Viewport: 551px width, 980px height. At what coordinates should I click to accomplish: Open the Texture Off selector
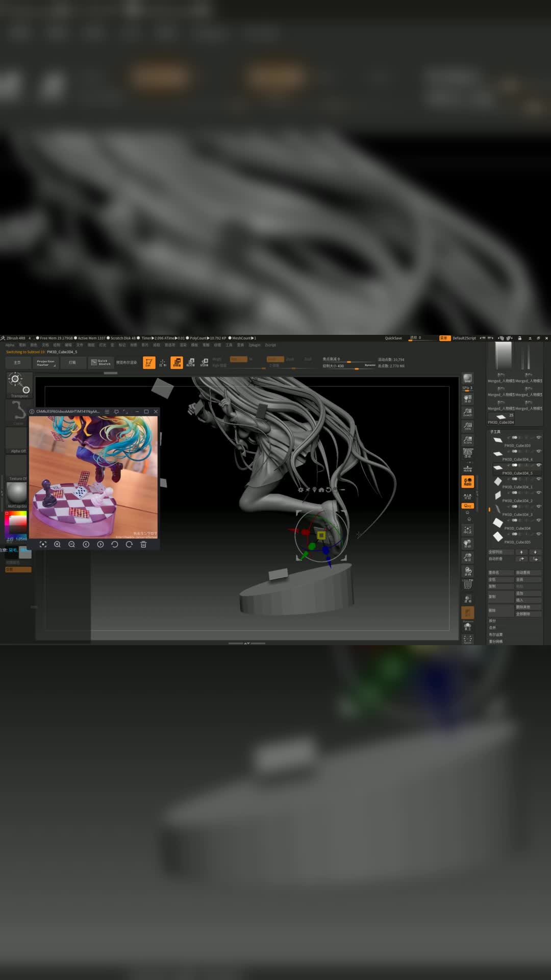pyautogui.click(x=17, y=467)
